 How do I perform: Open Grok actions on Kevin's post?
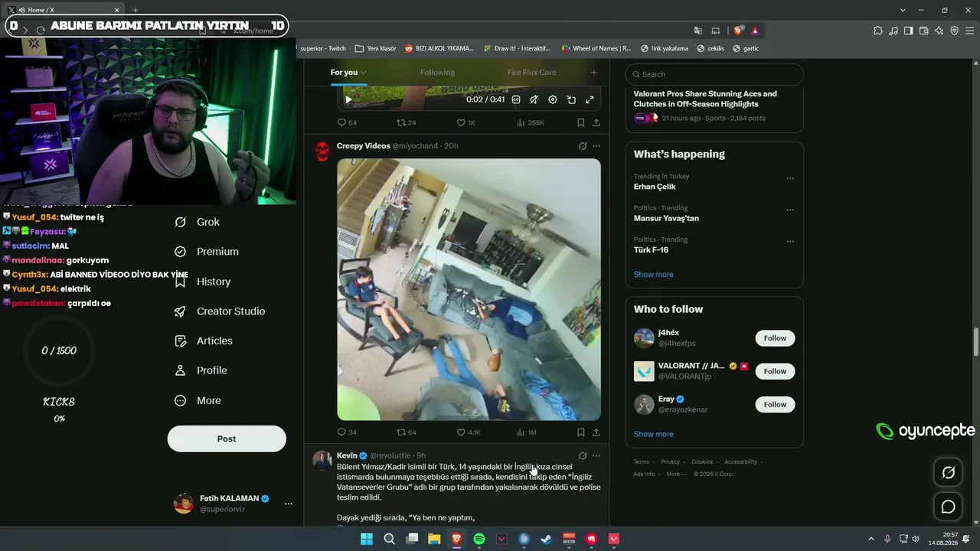point(583,455)
